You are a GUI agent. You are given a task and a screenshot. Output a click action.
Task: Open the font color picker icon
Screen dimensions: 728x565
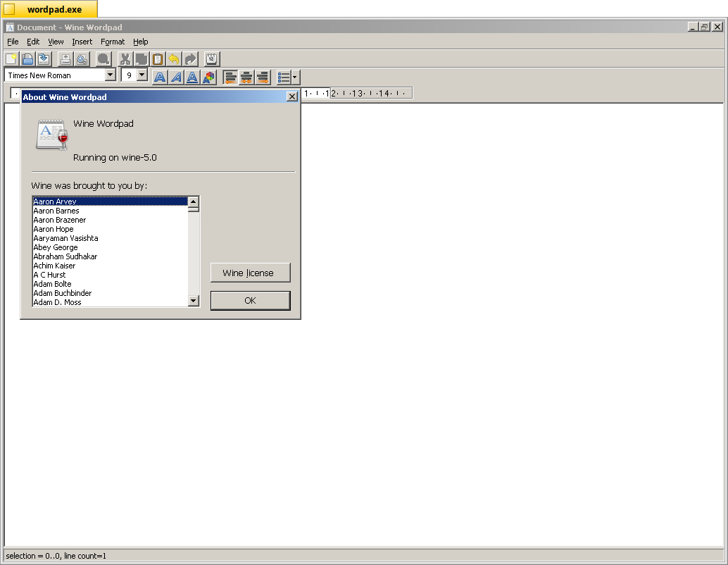coord(208,77)
